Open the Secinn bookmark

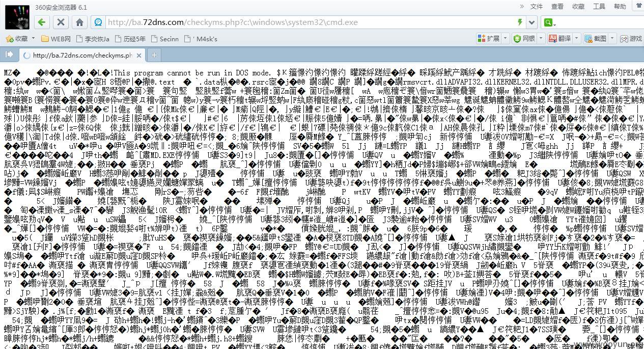pyautogui.click(x=164, y=39)
